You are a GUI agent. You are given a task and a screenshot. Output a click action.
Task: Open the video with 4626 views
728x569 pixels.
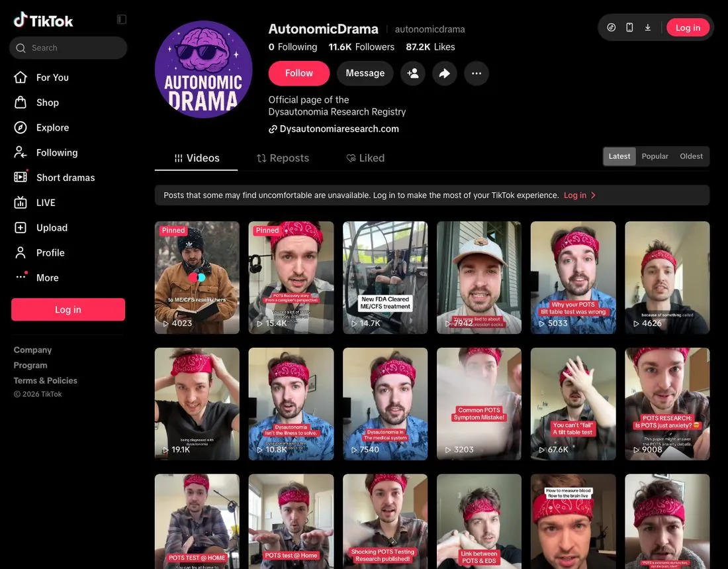tap(667, 278)
